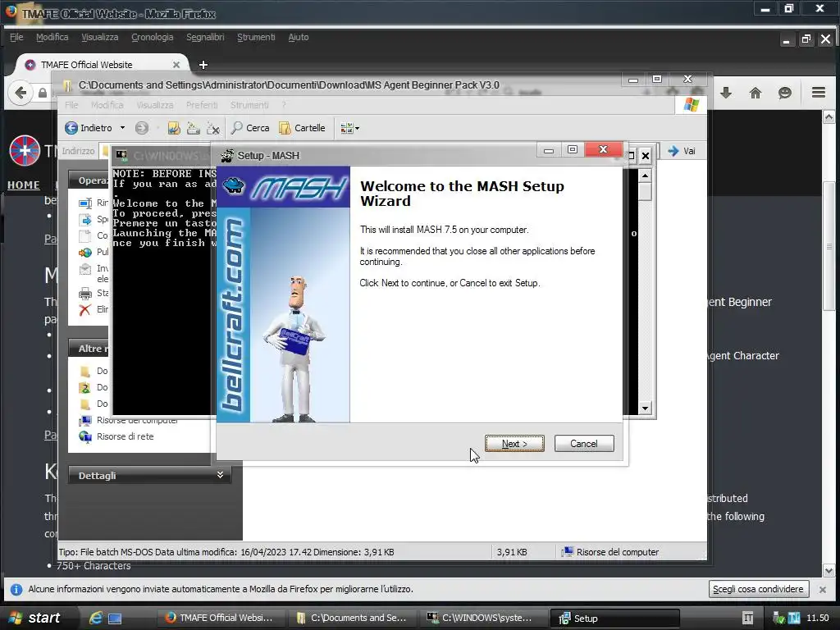Select the TMAFE Official Website tab
Viewport: 840px width, 630px height.
[x=102, y=65]
